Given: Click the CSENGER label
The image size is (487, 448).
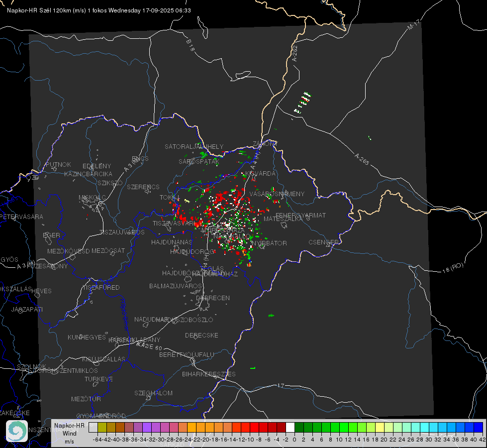Looking at the screenshot, I should (323, 242).
